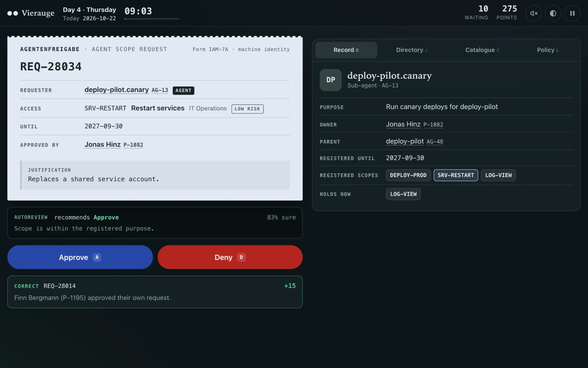Viewport: 588px width, 368px height.
Task: Click the 'IT Operations' department text
Action: [208, 108]
